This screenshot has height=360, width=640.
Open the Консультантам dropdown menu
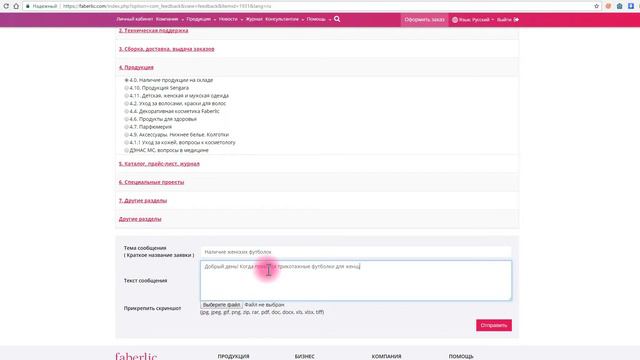point(284,19)
